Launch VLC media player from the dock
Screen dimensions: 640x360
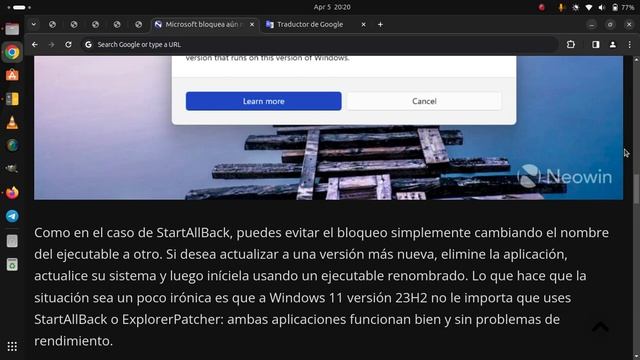[12, 122]
